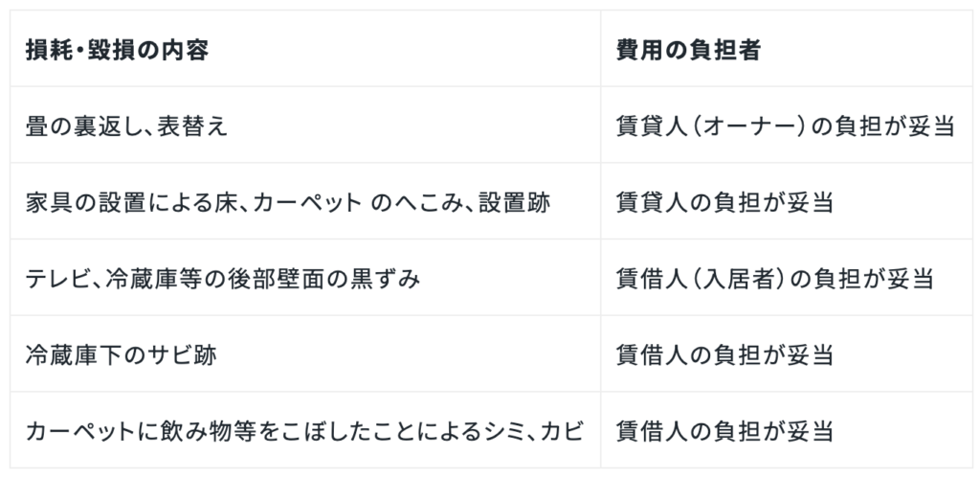This screenshot has height=478, width=980.
Task: Click the word 入居者 in parentheses
Action: click(734, 279)
